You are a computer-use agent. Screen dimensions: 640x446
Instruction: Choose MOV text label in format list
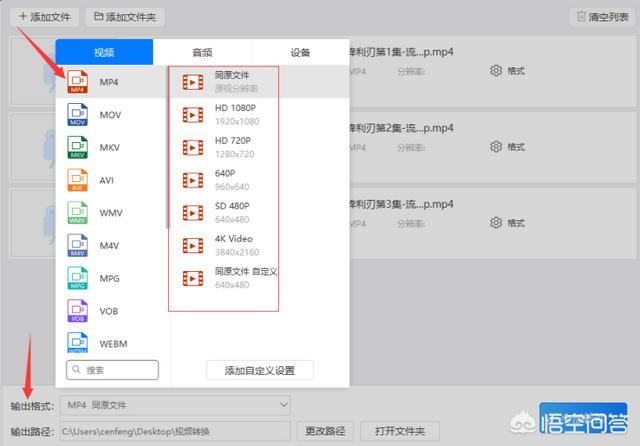coord(110,115)
